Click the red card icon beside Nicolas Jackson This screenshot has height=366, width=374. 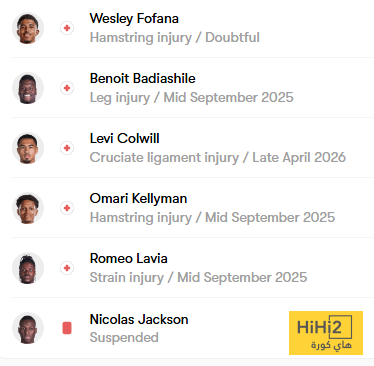[67, 328]
